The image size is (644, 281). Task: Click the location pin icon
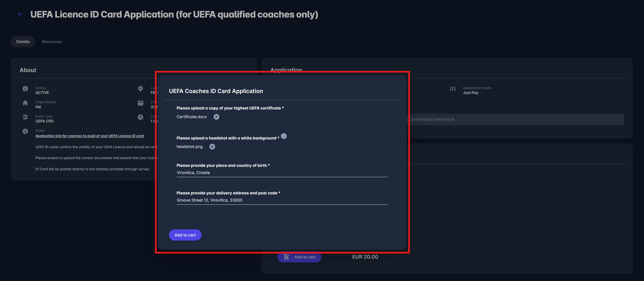tap(140, 89)
